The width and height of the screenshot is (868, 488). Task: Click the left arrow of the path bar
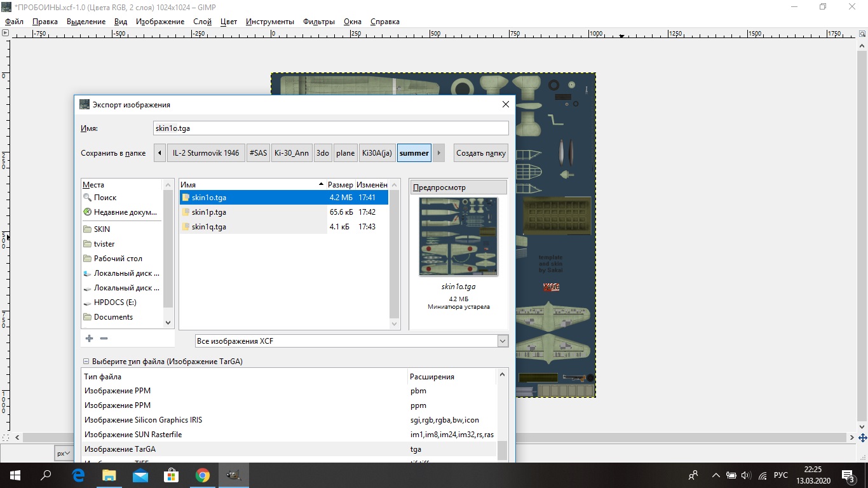point(159,153)
